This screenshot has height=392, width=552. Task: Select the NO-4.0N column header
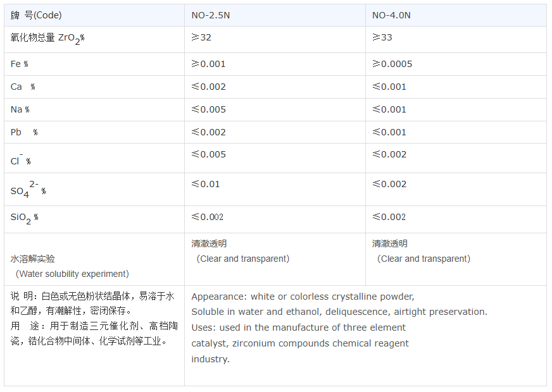(391, 15)
